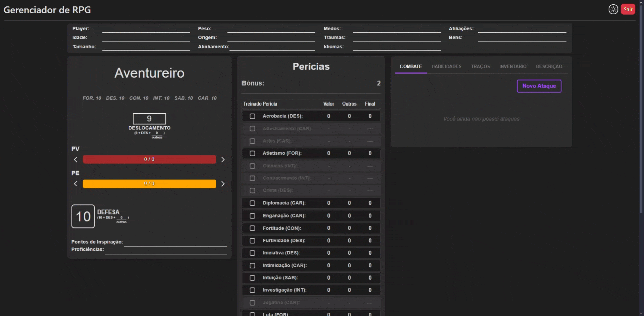The height and width of the screenshot is (316, 644).
Task: Tick the Diplomacia (CAR) checkbox
Action: 252,203
